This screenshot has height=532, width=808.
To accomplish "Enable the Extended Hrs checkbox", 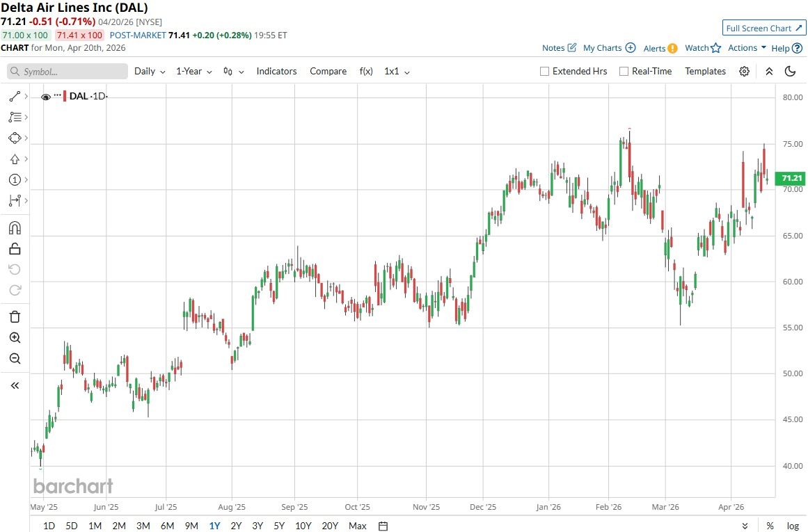I will (x=544, y=72).
